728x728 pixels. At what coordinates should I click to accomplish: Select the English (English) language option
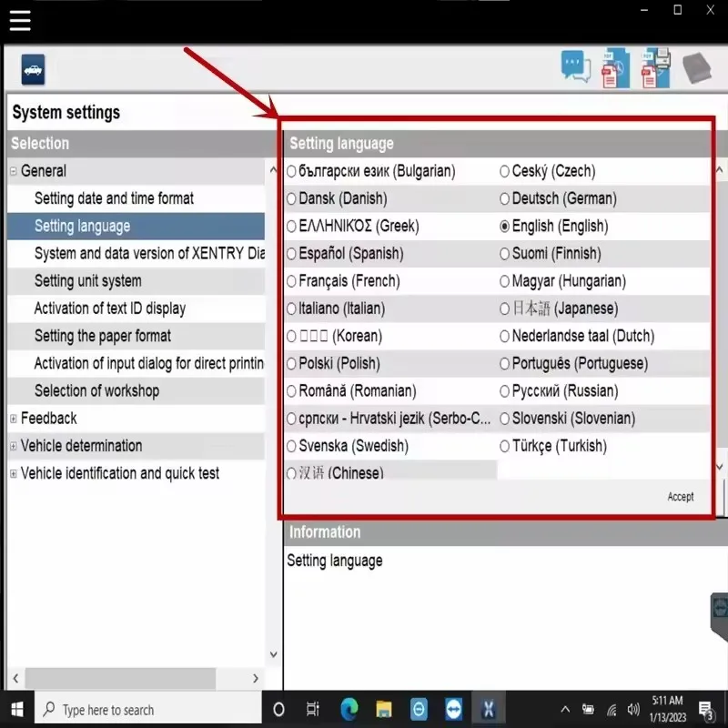506,226
